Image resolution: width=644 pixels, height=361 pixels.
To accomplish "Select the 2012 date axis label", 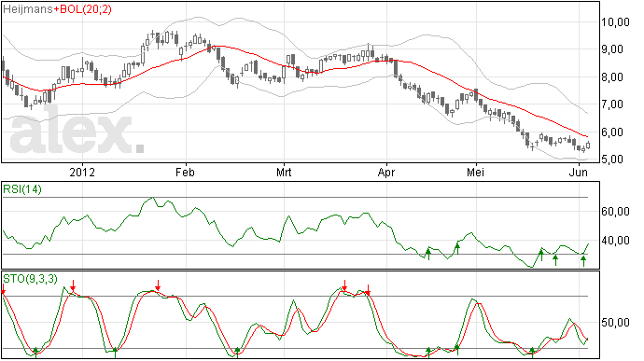I will 82,172.
